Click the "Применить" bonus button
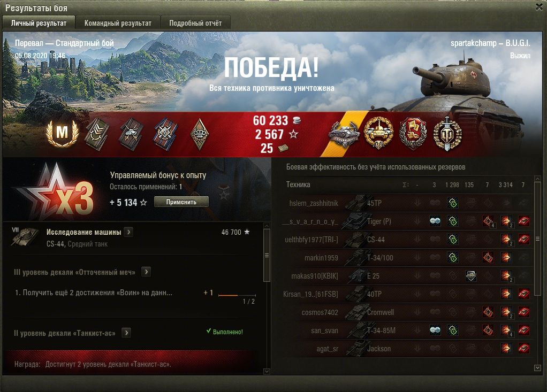 point(181,202)
